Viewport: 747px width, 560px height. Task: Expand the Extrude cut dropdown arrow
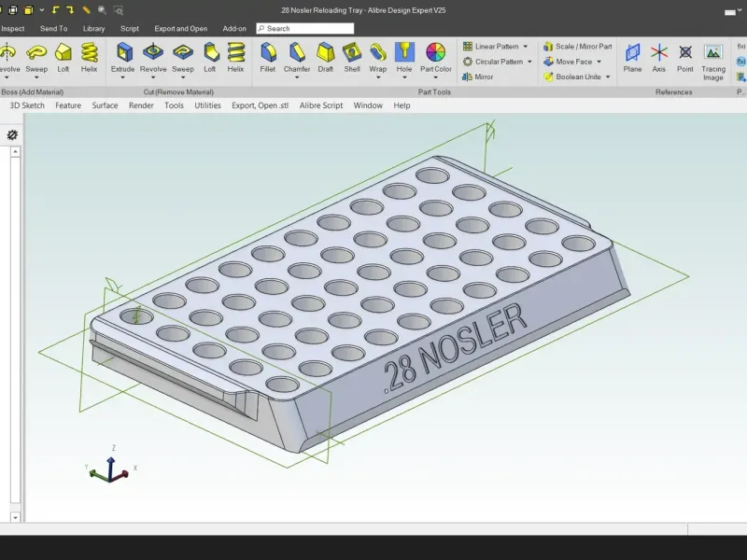click(x=123, y=77)
